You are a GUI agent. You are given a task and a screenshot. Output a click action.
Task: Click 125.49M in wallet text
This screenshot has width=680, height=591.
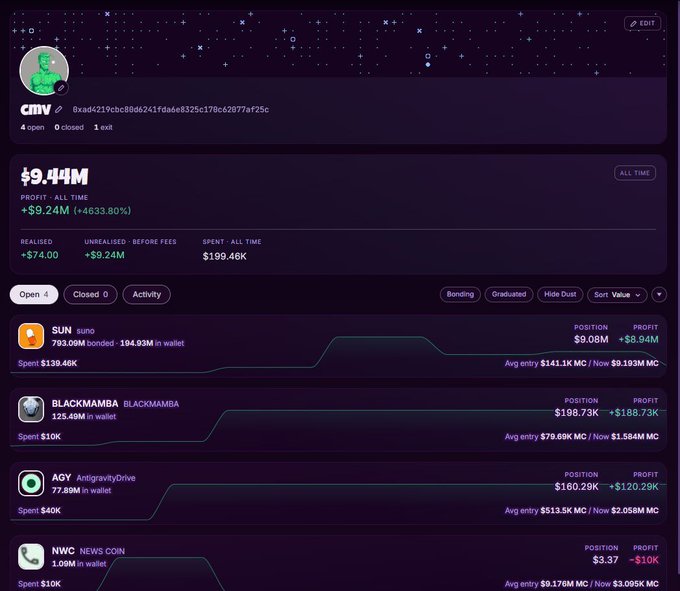pos(84,417)
